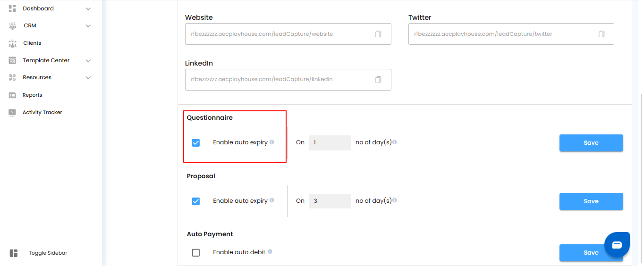Show info tooltip for Questionnaire auto expiry
Viewport: 644px width, 266px height.
click(272, 142)
